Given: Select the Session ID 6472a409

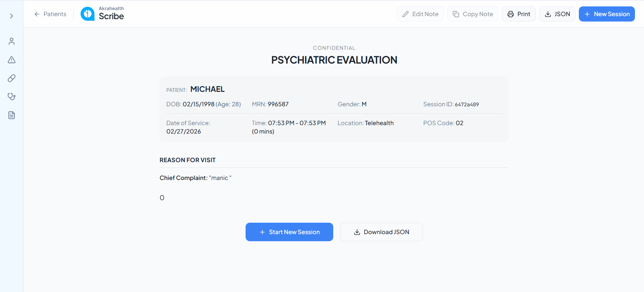Looking at the screenshot, I should coord(467,105).
